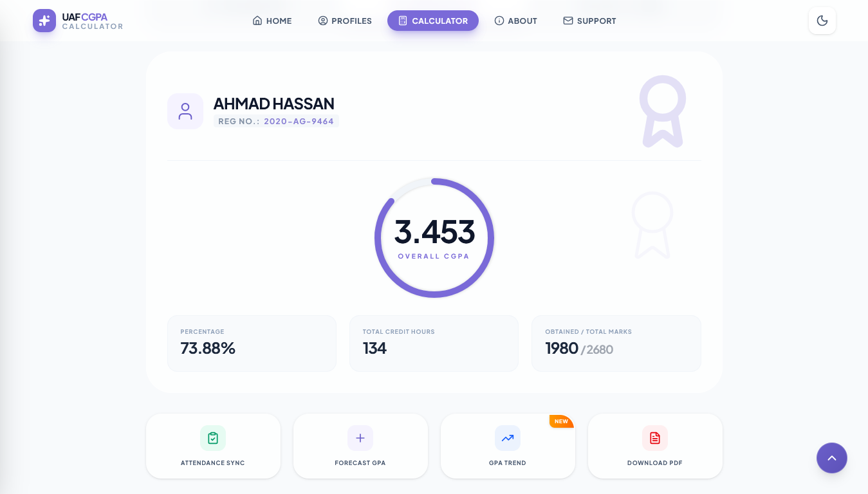Expand the Forecast GPA panel

pos(360,445)
